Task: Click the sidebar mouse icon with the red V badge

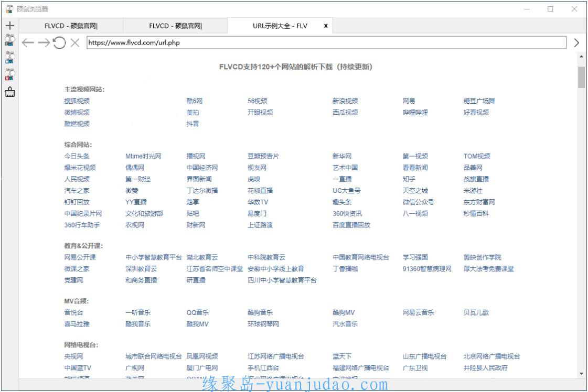Action: point(10,74)
